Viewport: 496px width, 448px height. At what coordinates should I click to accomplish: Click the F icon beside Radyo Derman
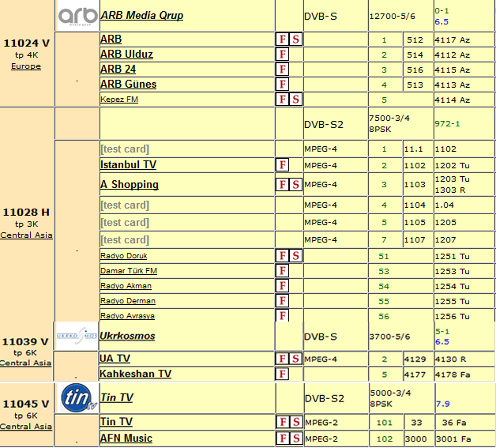[x=282, y=301]
